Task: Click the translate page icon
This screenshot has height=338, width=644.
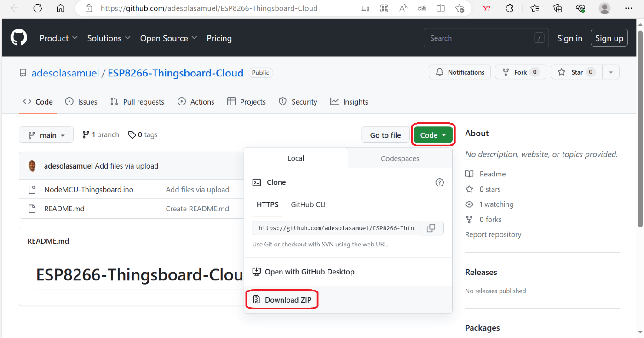Action: pyautogui.click(x=422, y=8)
